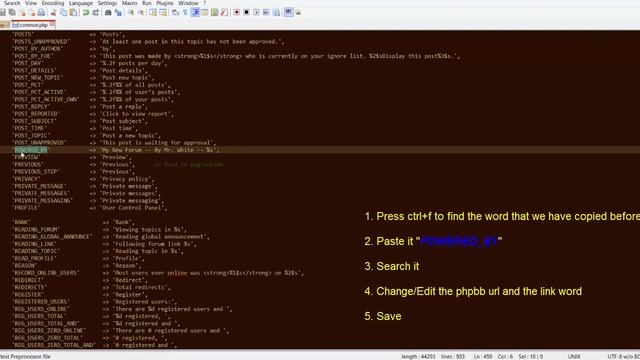Click the 'lines : 903' status entry
640x360 pixels.
point(453,356)
